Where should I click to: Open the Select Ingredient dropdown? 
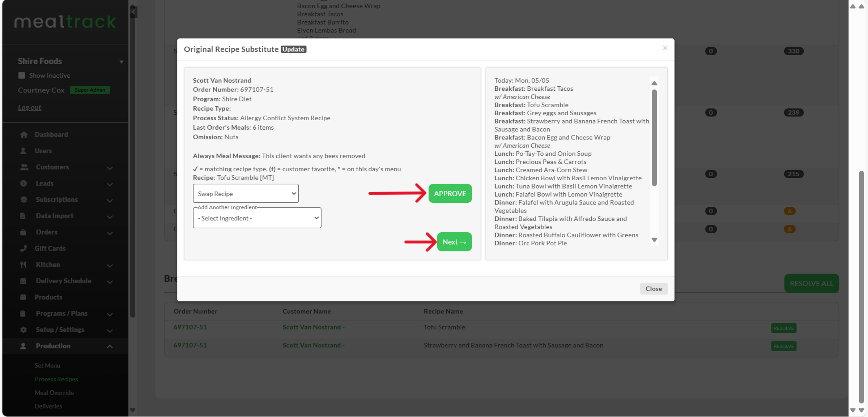click(257, 218)
